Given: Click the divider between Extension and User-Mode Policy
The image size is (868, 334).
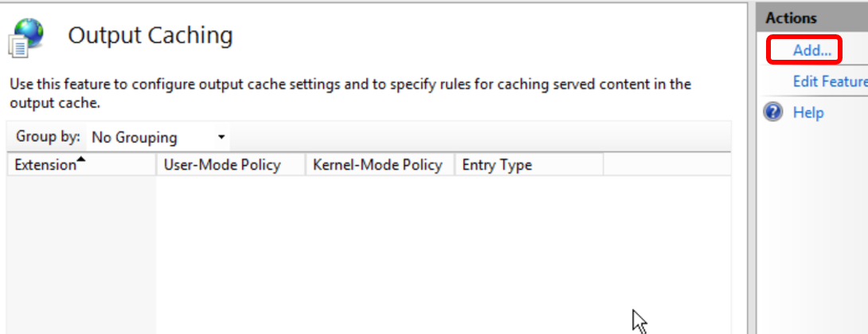Looking at the screenshot, I should click(x=157, y=164).
